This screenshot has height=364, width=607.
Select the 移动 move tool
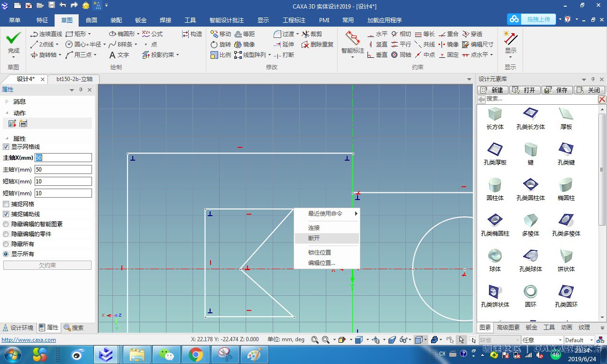[221, 34]
